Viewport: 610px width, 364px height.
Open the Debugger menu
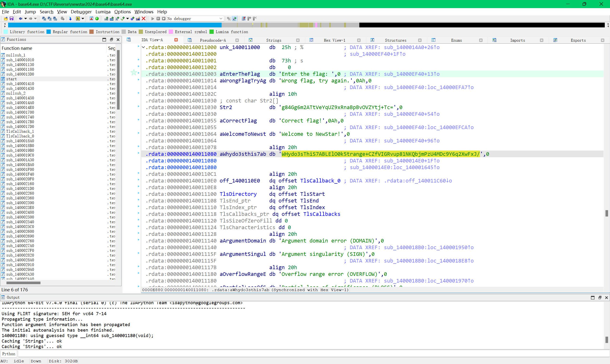pyautogui.click(x=81, y=11)
